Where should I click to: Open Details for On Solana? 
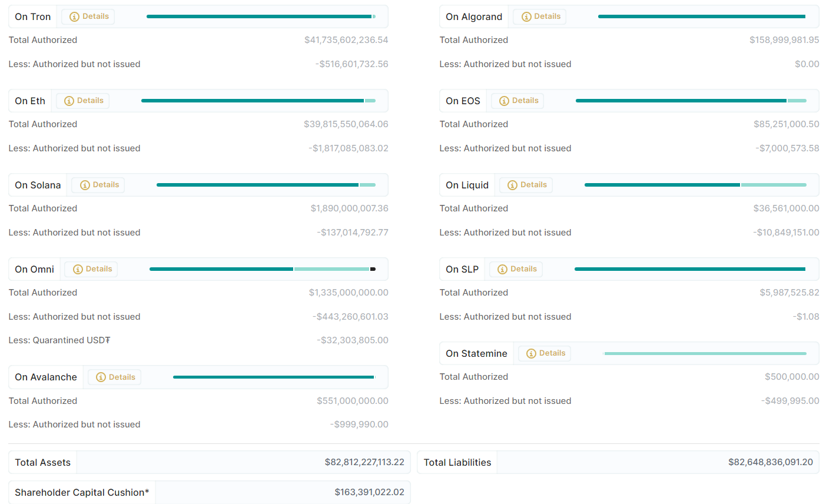98,185
